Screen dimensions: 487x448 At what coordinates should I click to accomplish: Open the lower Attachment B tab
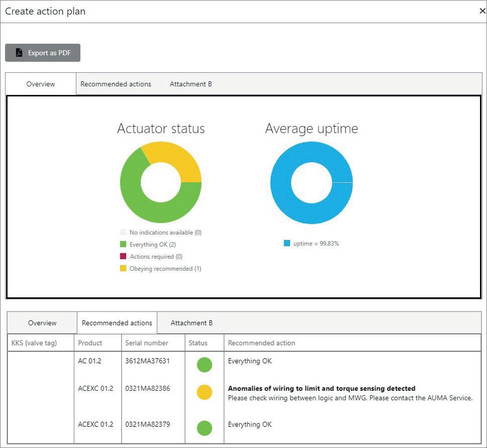coord(191,323)
